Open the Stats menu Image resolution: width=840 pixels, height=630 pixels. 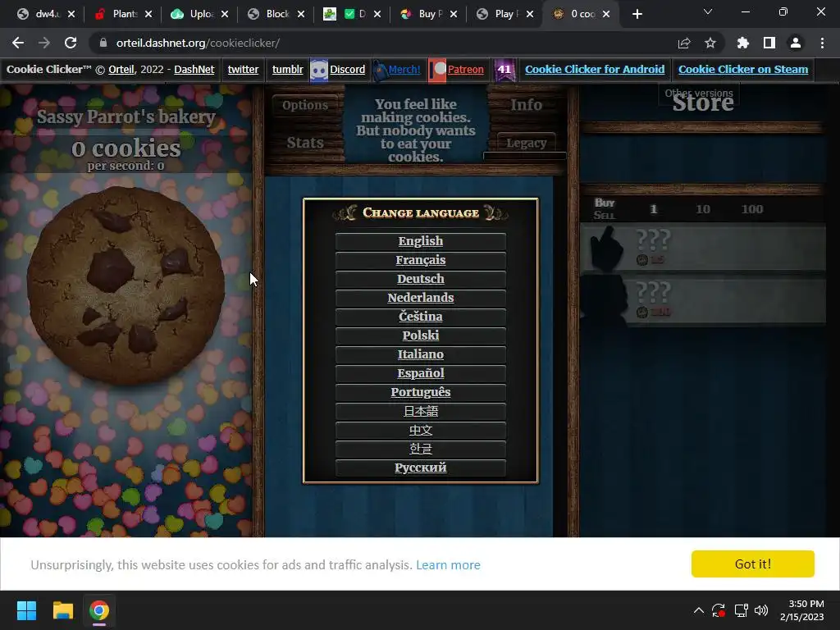pos(305,143)
